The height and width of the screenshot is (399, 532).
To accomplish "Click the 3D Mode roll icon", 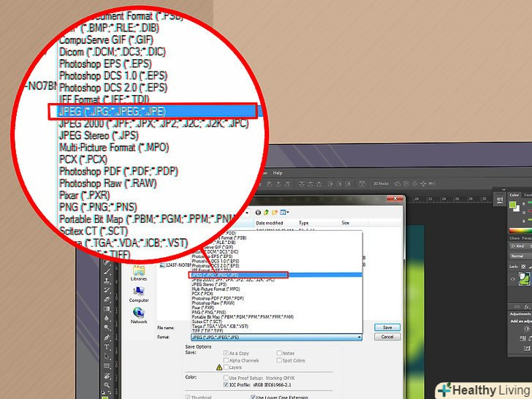I will pos(406,184).
